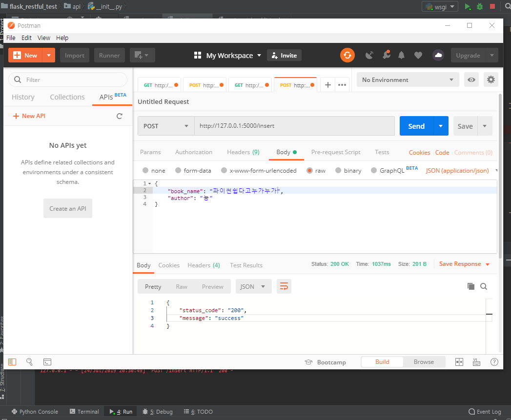Open the satellite capture requests icon
This screenshot has height=420, width=511.
(x=369, y=55)
